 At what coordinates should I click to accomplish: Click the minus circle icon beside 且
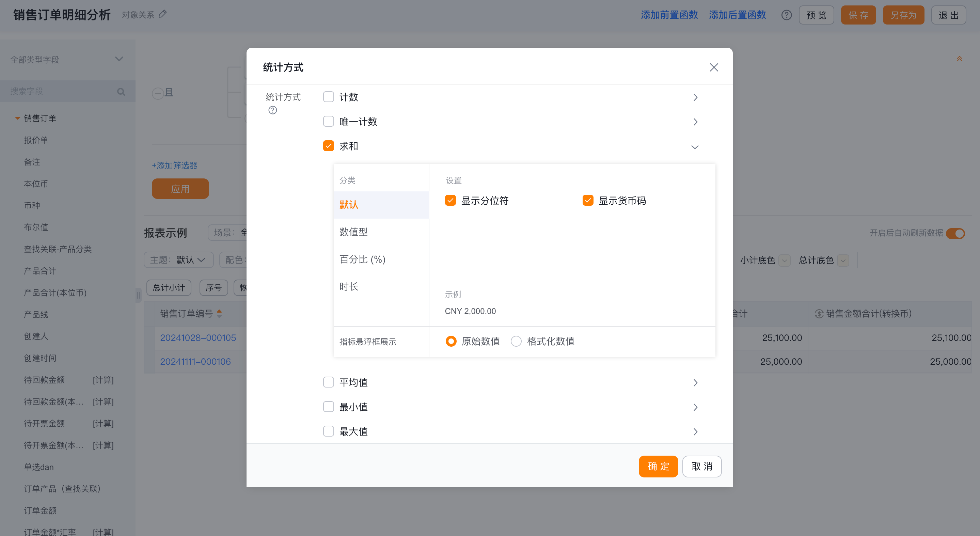158,93
